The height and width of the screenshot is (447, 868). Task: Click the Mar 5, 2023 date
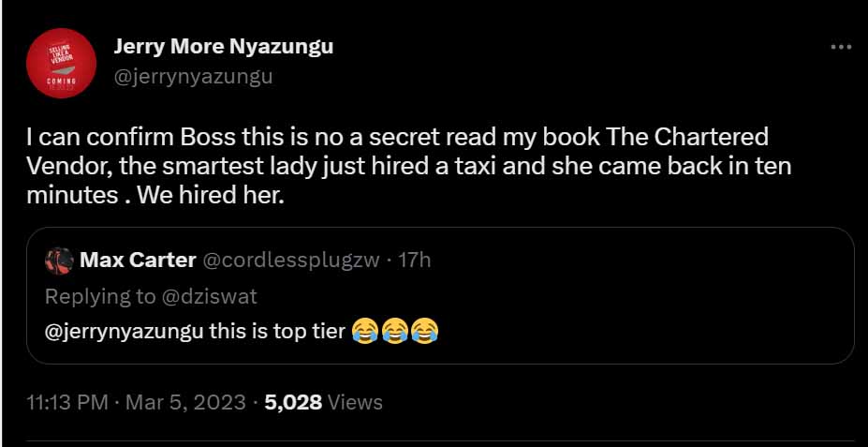pos(187,402)
